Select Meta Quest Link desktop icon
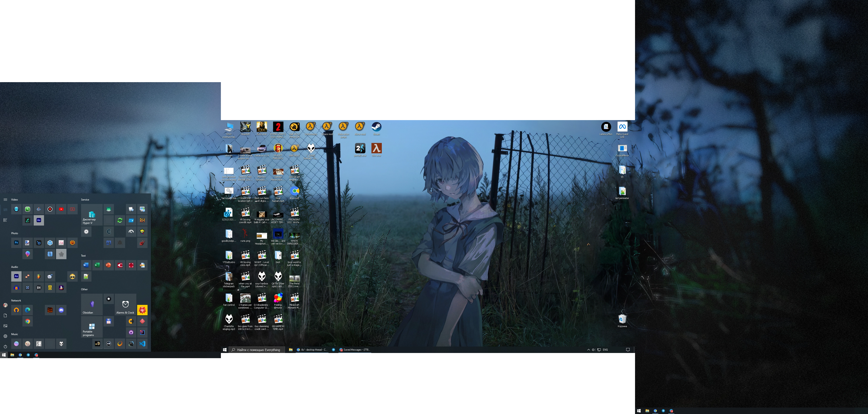 622,130
